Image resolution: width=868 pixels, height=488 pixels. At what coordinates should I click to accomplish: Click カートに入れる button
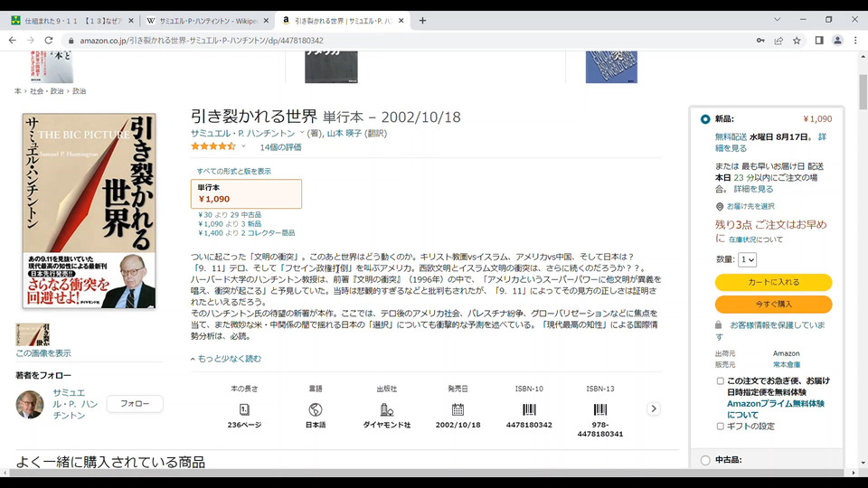773,282
